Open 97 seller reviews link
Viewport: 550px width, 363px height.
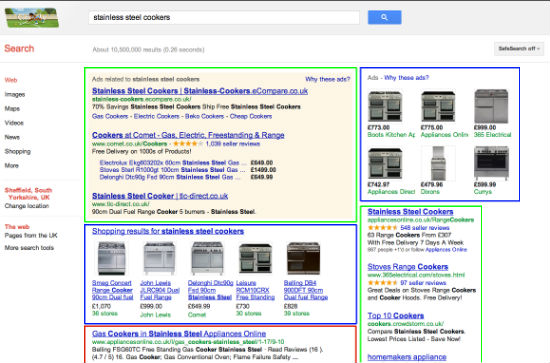pyautogui.click(x=423, y=283)
